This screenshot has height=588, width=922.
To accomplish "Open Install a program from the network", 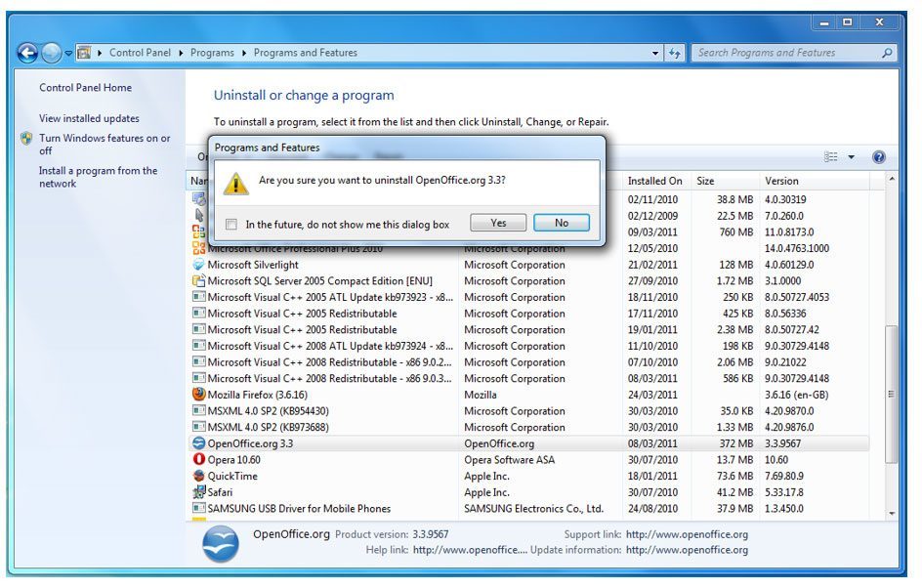I will (99, 177).
